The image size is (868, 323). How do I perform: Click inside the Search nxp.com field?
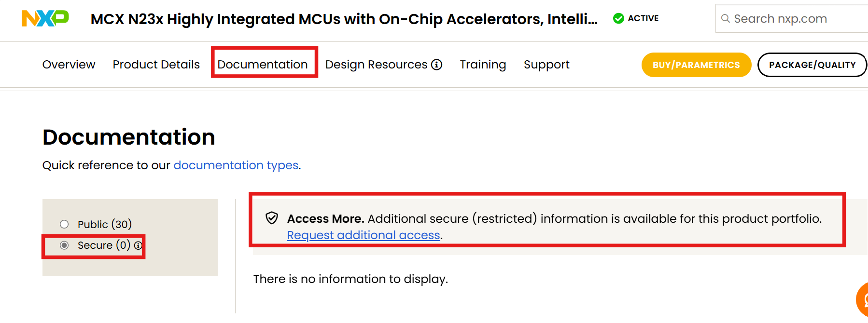(x=782, y=18)
